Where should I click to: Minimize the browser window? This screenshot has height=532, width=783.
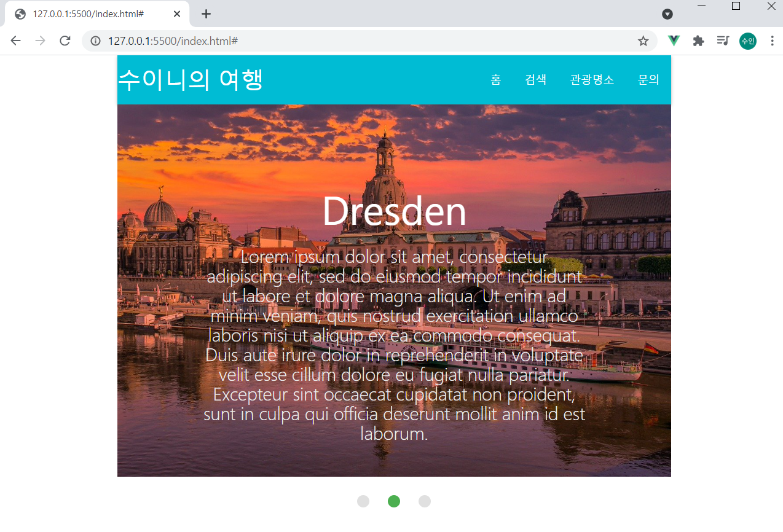tap(701, 6)
